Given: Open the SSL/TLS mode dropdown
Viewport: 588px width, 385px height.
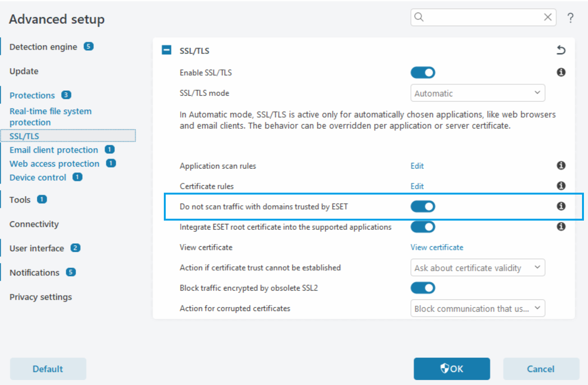Looking at the screenshot, I should 477,93.
